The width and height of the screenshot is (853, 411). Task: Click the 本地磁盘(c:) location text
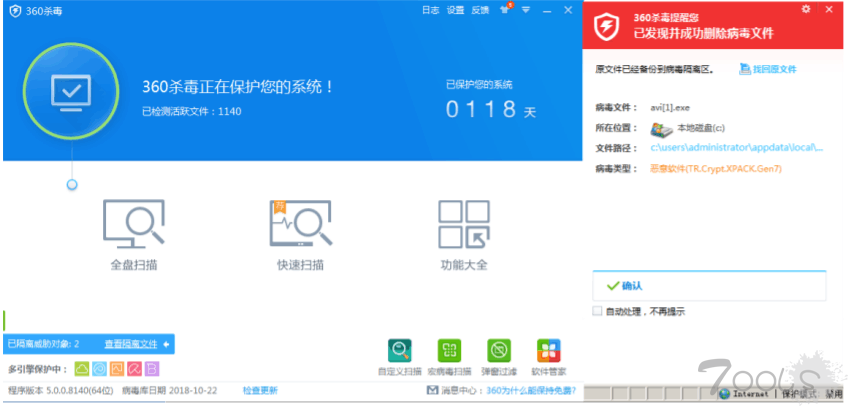point(701,128)
